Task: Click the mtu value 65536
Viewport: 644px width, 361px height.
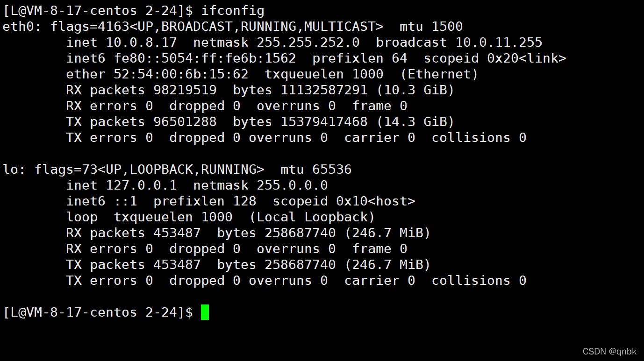Action: click(x=331, y=169)
